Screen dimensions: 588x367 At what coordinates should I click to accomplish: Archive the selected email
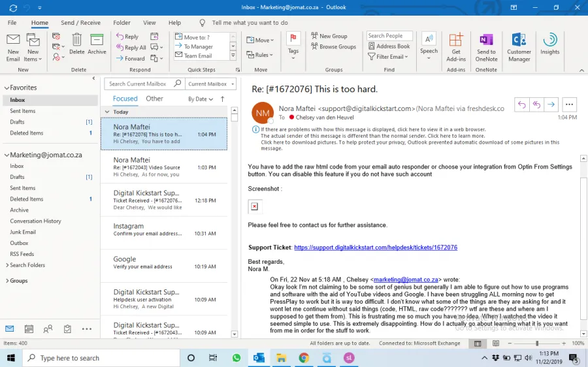(x=97, y=44)
